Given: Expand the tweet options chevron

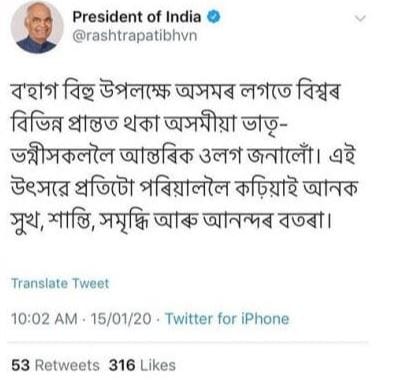Looking at the screenshot, I should point(360,18).
